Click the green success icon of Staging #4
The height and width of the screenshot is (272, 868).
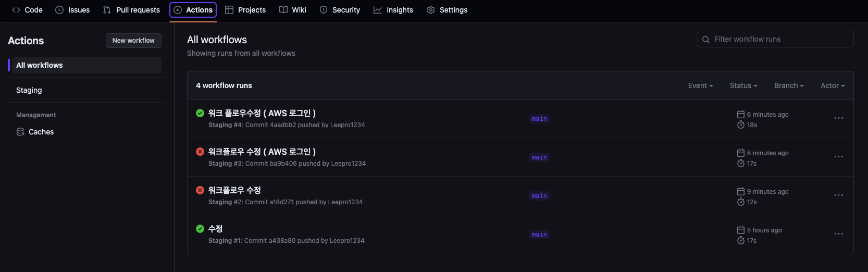200,113
